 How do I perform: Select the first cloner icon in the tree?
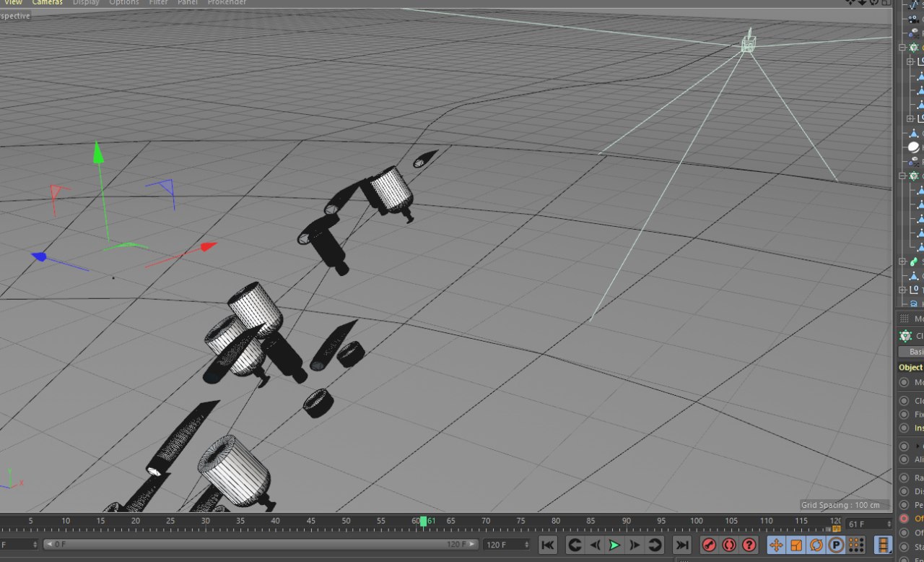914,48
